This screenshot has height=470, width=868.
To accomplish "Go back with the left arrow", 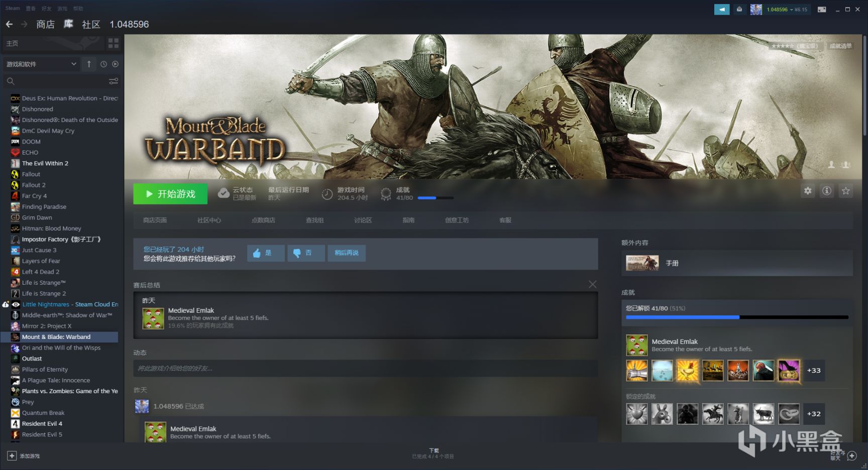I will 9,24.
